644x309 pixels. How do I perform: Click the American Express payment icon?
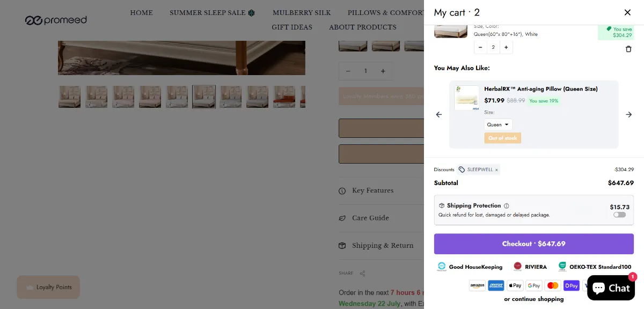pos(496,285)
